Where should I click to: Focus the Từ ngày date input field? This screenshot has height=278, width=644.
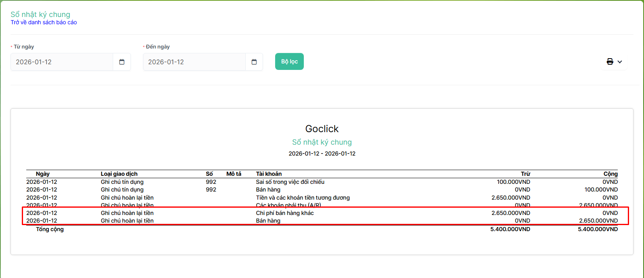click(62, 62)
